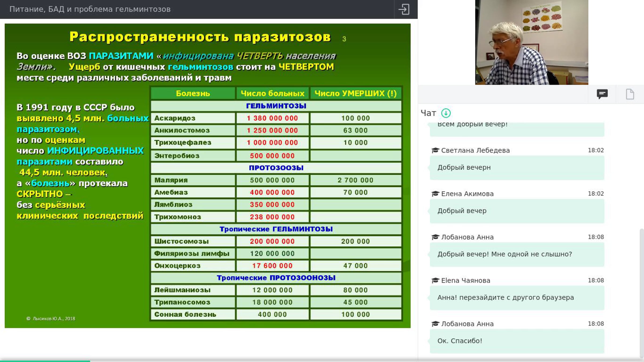Click the 'Лейшманиозы' table cell
The image size is (644, 362).
193,290
